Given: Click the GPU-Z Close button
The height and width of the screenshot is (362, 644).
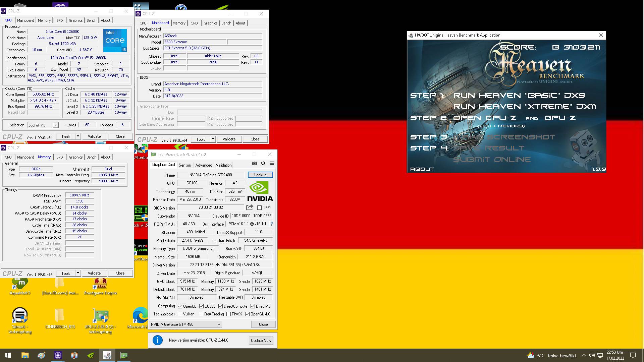Looking at the screenshot, I should [263, 324].
